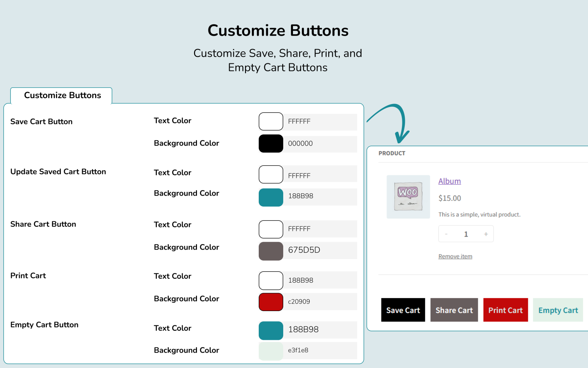Edit the Save Cart background hex field 000000

pyautogui.click(x=320, y=144)
